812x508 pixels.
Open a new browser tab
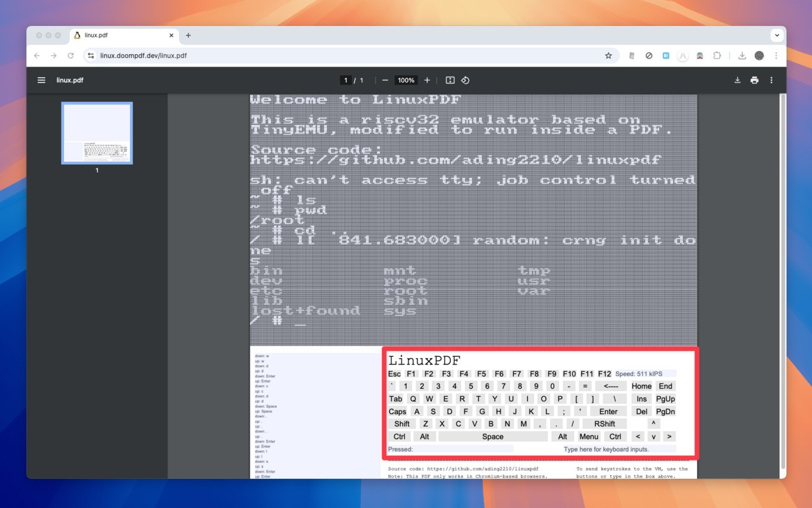(x=188, y=36)
